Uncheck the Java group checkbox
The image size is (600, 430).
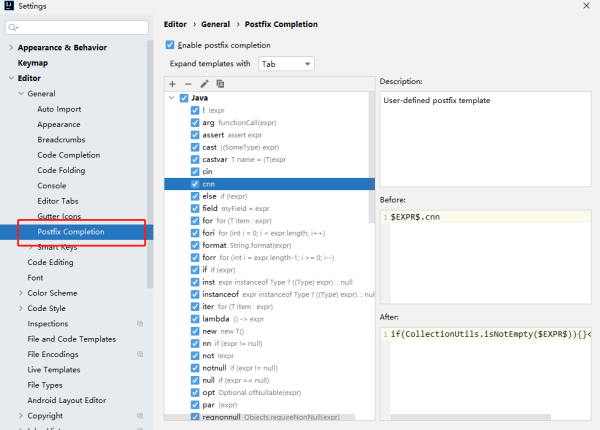(x=183, y=98)
